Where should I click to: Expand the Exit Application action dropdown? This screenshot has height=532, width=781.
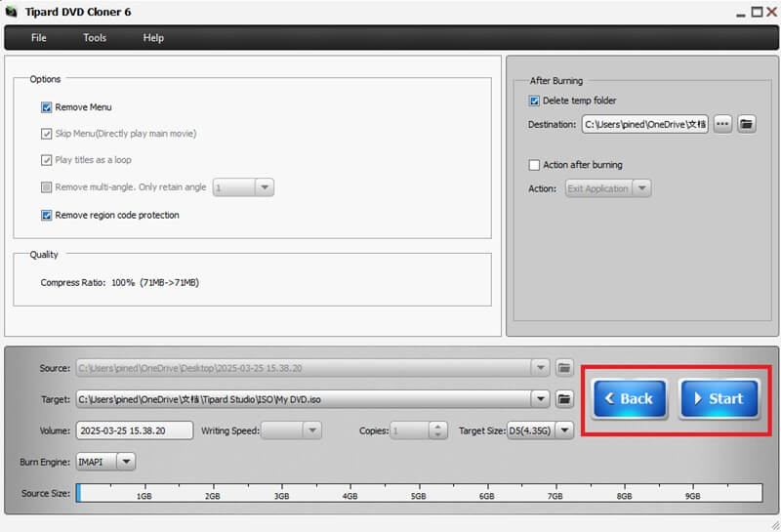[x=642, y=188]
